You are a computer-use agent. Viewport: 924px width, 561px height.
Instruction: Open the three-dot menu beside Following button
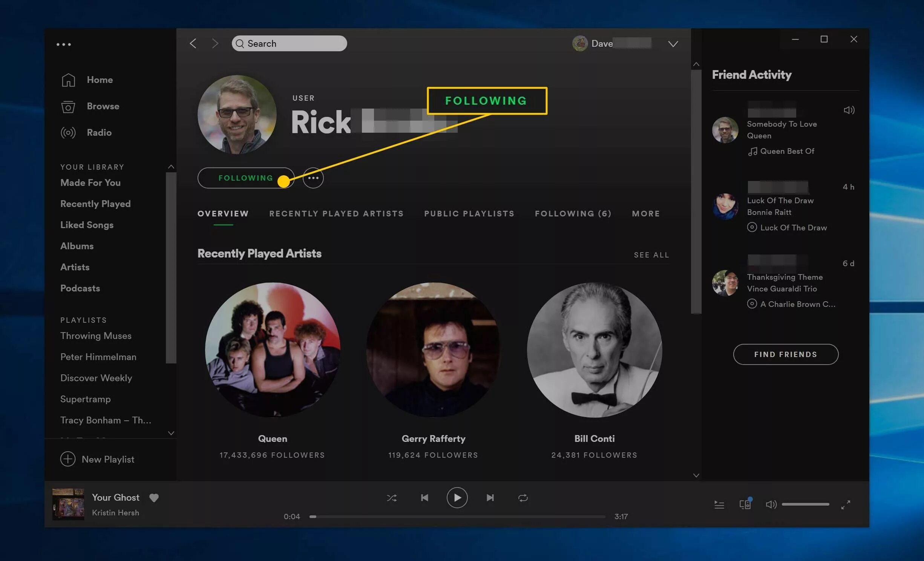click(313, 178)
